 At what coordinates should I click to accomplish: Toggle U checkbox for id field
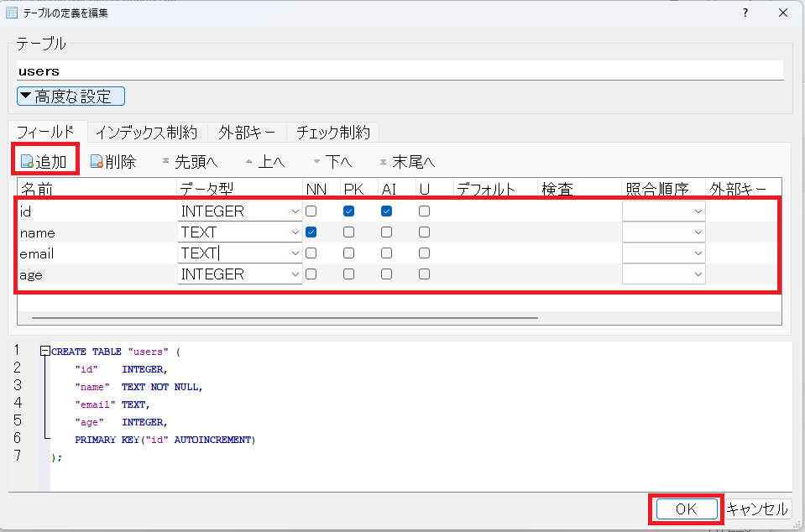424,211
